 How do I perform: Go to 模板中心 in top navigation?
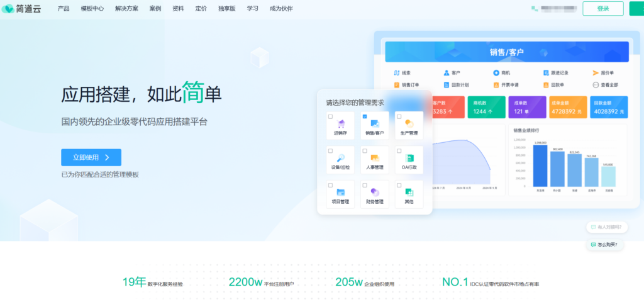[92, 9]
